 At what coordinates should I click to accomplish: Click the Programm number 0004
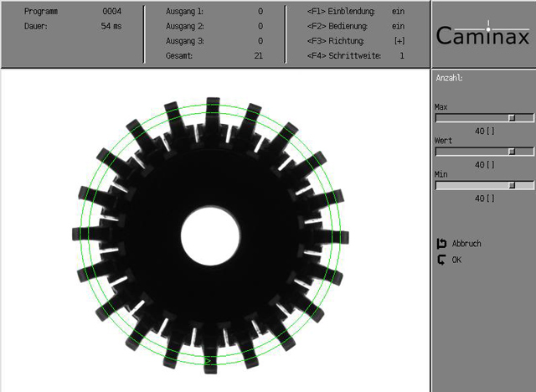[112, 13]
